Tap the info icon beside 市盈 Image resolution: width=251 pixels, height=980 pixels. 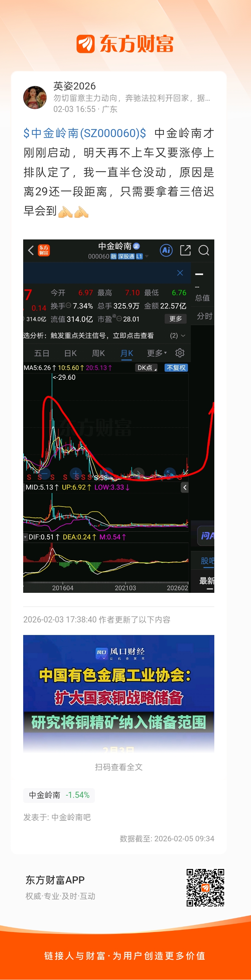point(119,318)
